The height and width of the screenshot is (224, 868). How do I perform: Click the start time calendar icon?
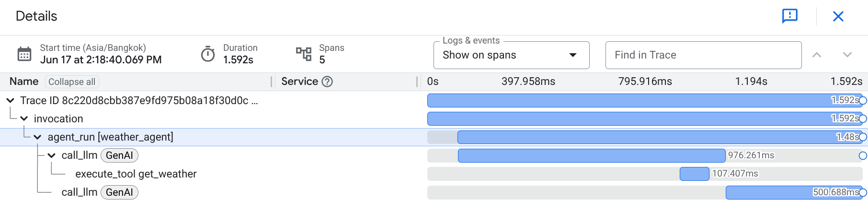pos(24,54)
